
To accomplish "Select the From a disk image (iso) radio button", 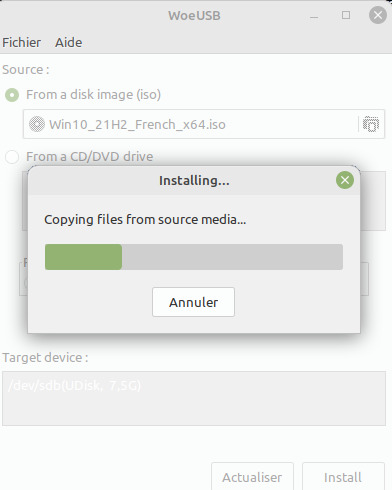I will pyautogui.click(x=12, y=95).
